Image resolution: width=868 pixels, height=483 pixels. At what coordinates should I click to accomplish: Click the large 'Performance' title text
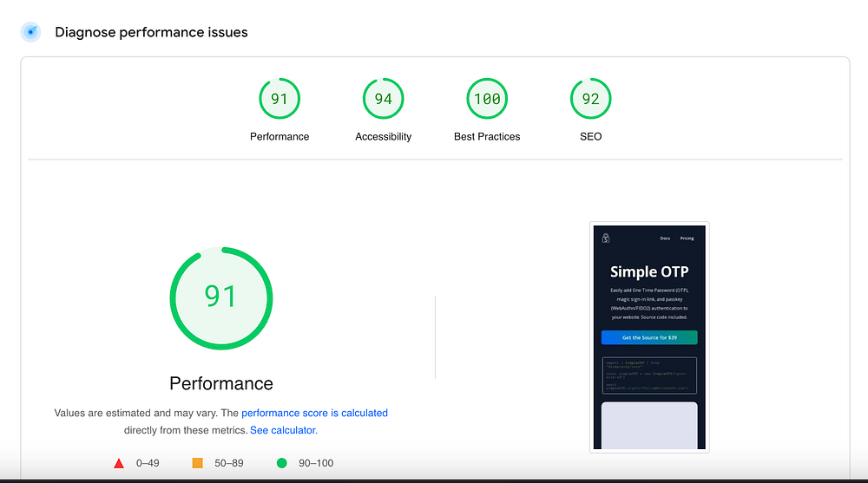point(220,383)
